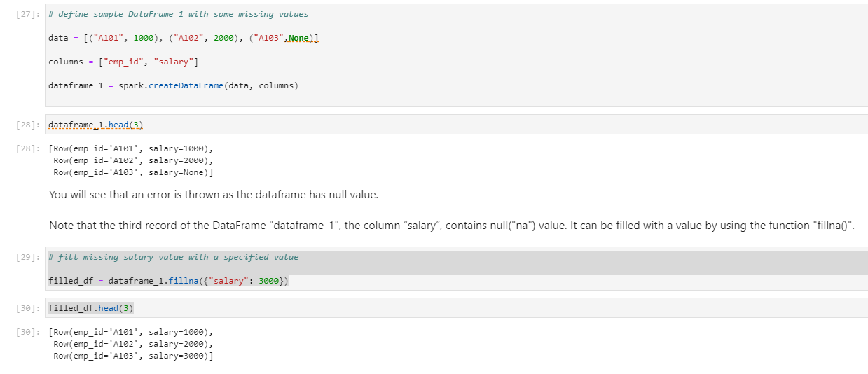Click output row emp_id='A101' salary=1000 in cell 30

click(132, 332)
